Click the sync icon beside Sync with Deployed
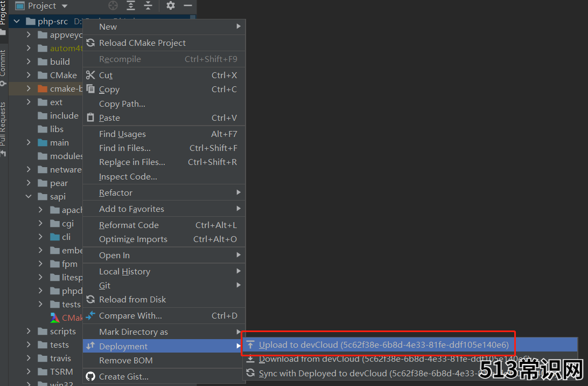This screenshot has height=386, width=588. click(250, 373)
